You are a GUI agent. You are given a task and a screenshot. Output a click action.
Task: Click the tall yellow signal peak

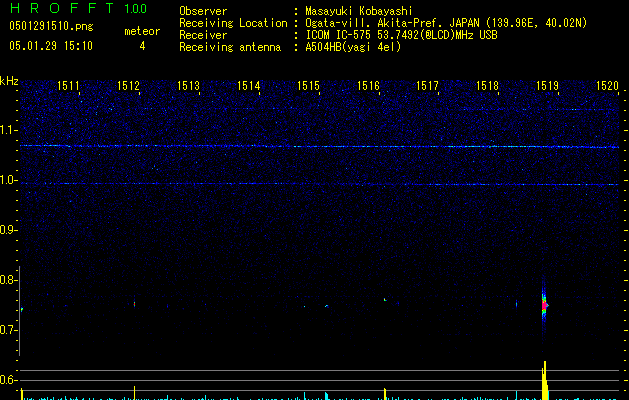pos(545,380)
